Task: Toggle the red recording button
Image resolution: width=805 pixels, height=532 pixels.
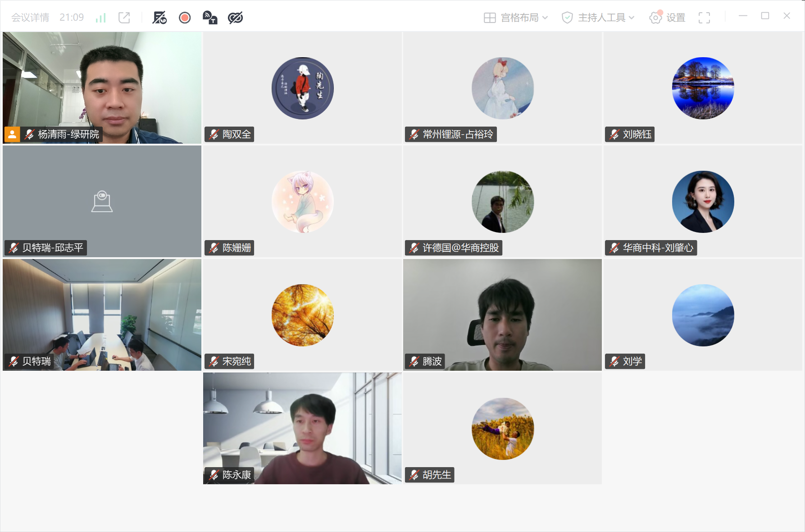Action: [x=185, y=18]
